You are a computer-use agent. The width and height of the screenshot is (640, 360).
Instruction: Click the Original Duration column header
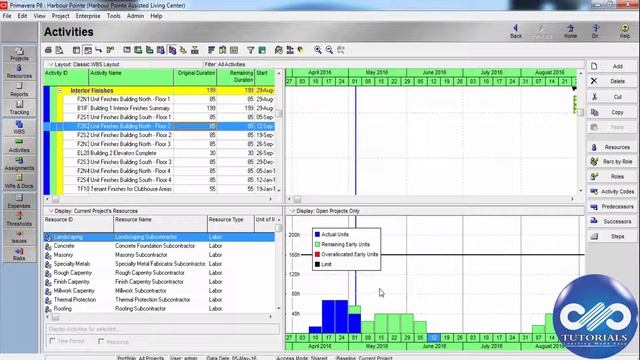tap(196, 77)
